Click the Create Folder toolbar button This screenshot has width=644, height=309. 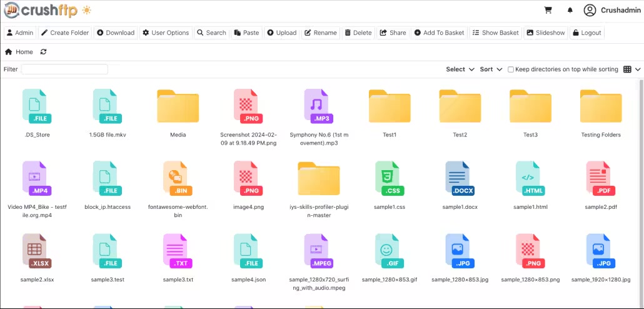pos(65,33)
